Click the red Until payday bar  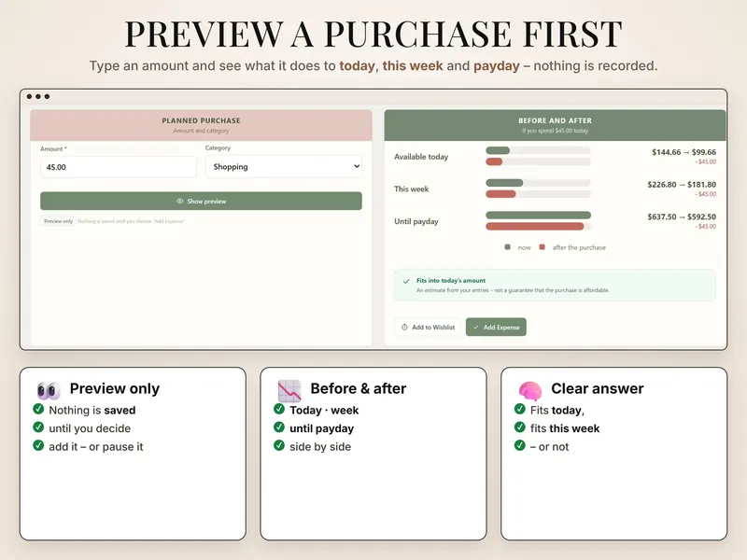534,227
